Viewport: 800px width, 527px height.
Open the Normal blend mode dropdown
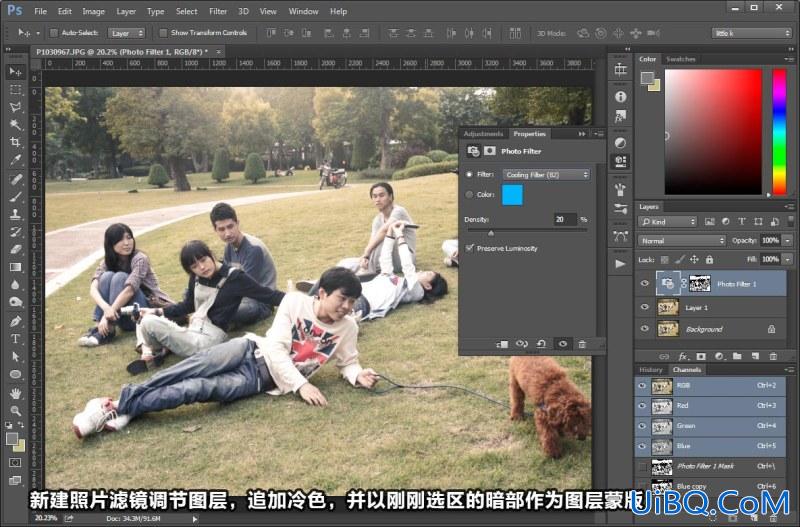pyautogui.click(x=682, y=240)
